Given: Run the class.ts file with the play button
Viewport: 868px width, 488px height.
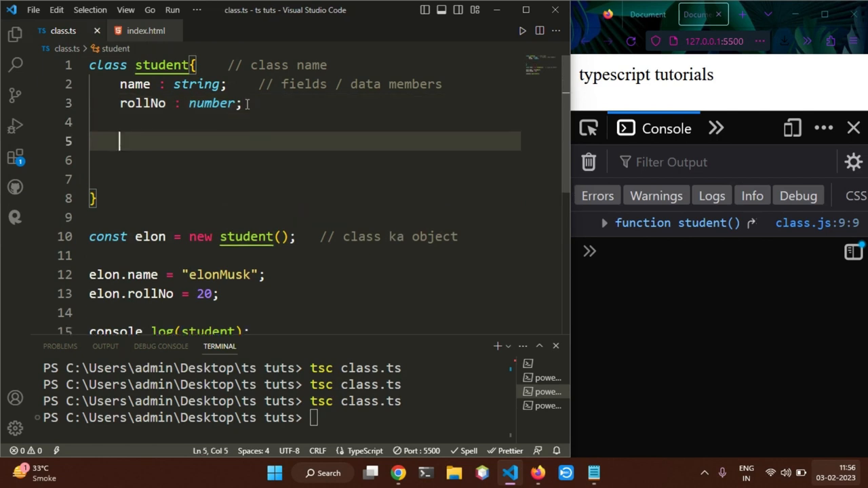Looking at the screenshot, I should tap(522, 30).
